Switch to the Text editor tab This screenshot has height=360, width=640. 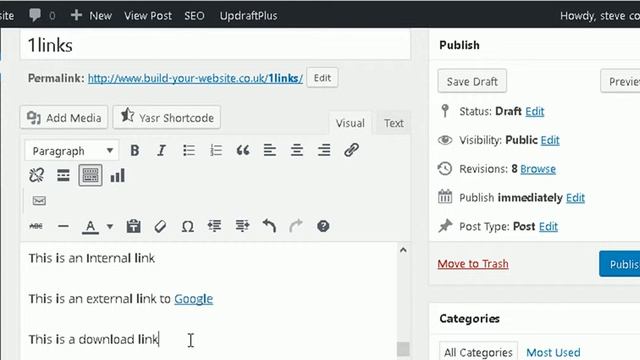(393, 123)
